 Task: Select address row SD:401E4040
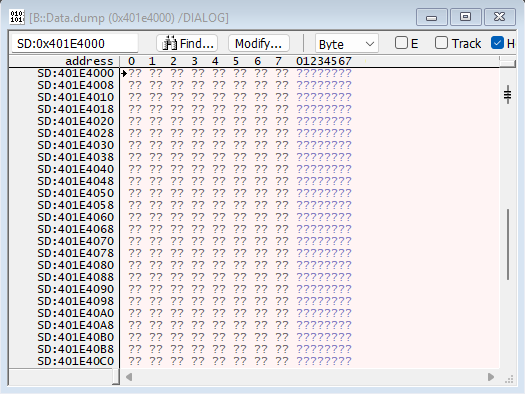tap(76, 169)
